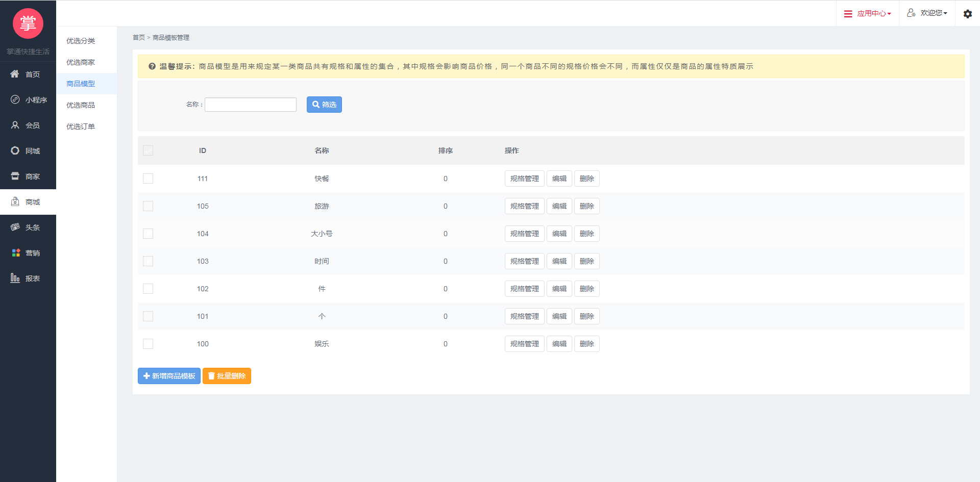
Task: Click the 操作 column header
Action: pyautogui.click(x=512, y=150)
